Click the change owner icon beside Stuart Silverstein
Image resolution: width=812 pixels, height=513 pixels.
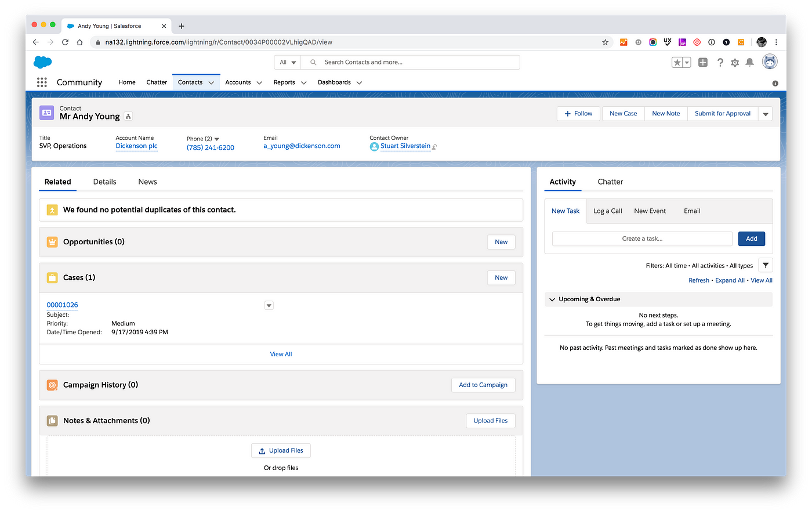[434, 147]
